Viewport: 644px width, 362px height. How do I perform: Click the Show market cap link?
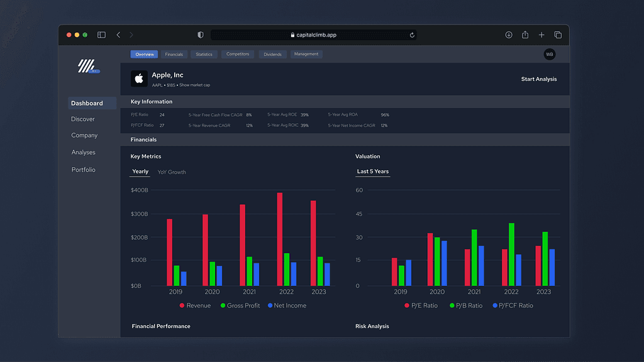click(x=194, y=85)
